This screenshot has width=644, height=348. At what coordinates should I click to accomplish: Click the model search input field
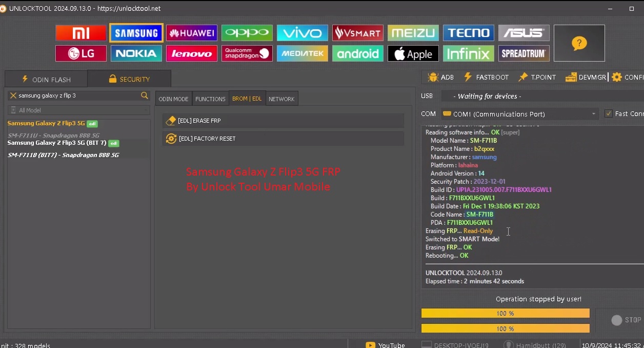[x=78, y=95]
